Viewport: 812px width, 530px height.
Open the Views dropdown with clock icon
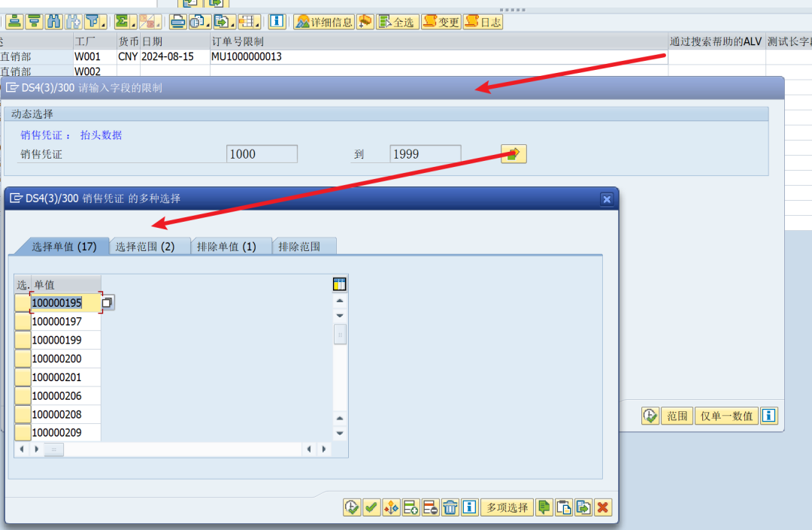click(x=200, y=22)
